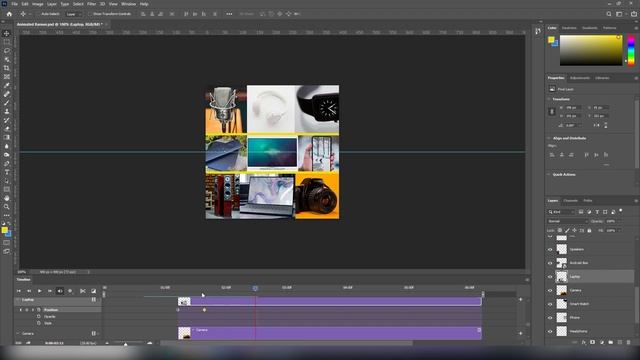
Task: Select the second Position keyframe diamond
Action: [x=204, y=310]
